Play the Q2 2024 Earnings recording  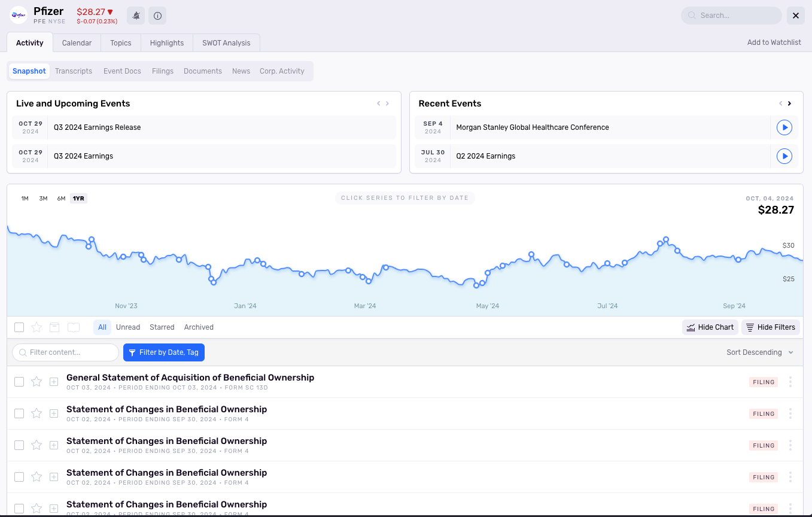[784, 156]
